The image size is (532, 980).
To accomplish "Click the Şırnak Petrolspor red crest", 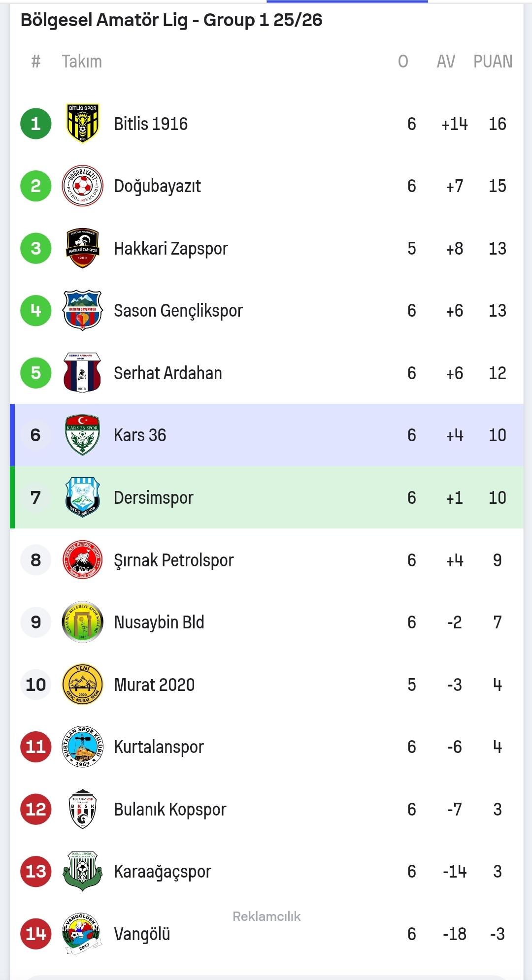I will (83, 560).
